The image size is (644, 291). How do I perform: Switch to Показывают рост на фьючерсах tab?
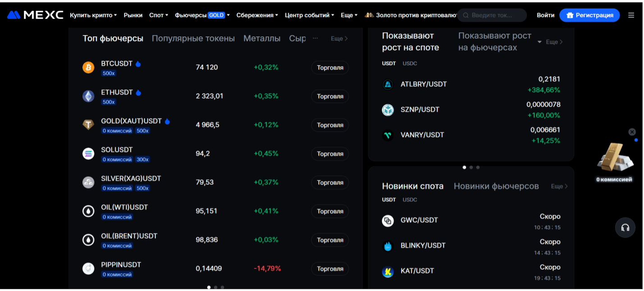(495, 42)
